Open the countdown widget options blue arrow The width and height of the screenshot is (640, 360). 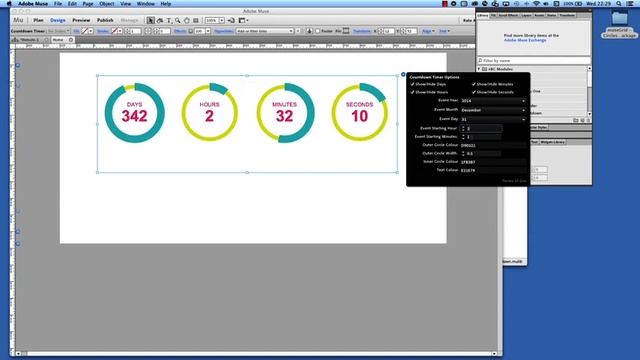click(x=403, y=74)
